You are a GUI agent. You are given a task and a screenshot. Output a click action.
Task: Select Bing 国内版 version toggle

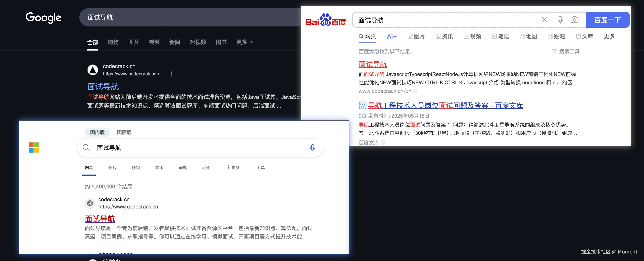point(97,132)
